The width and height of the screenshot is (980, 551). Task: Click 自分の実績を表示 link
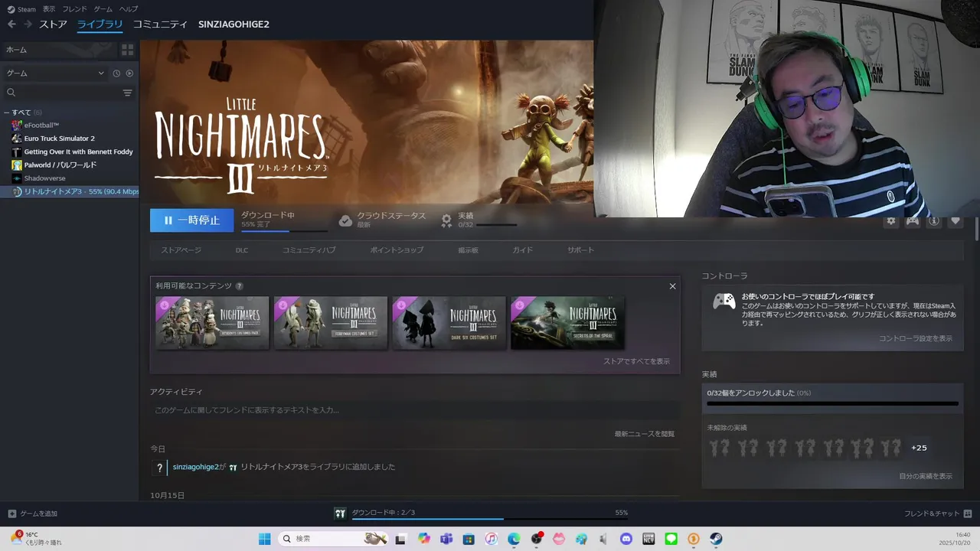[x=926, y=476]
